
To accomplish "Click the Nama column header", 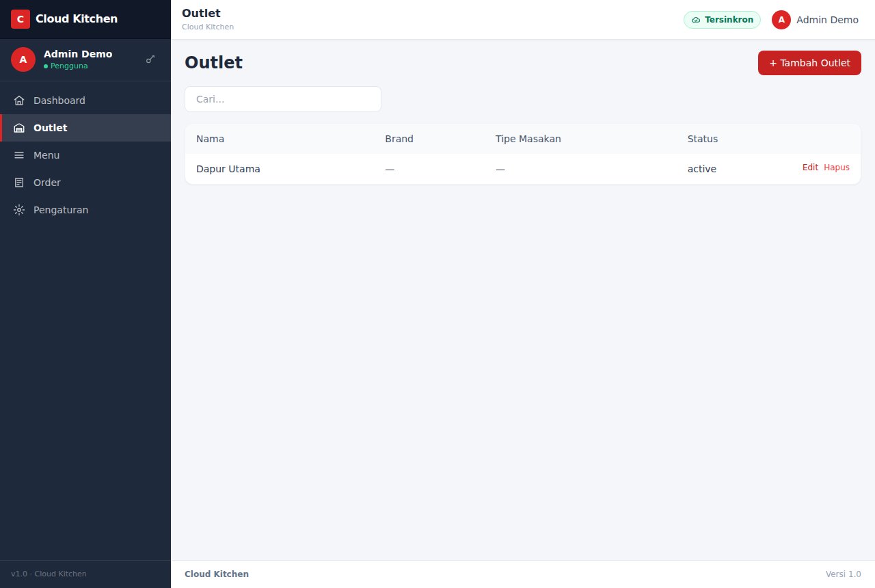I will click(210, 139).
